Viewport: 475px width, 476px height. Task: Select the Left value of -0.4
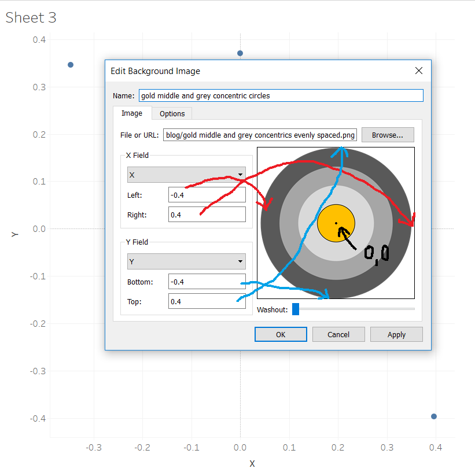coord(207,194)
